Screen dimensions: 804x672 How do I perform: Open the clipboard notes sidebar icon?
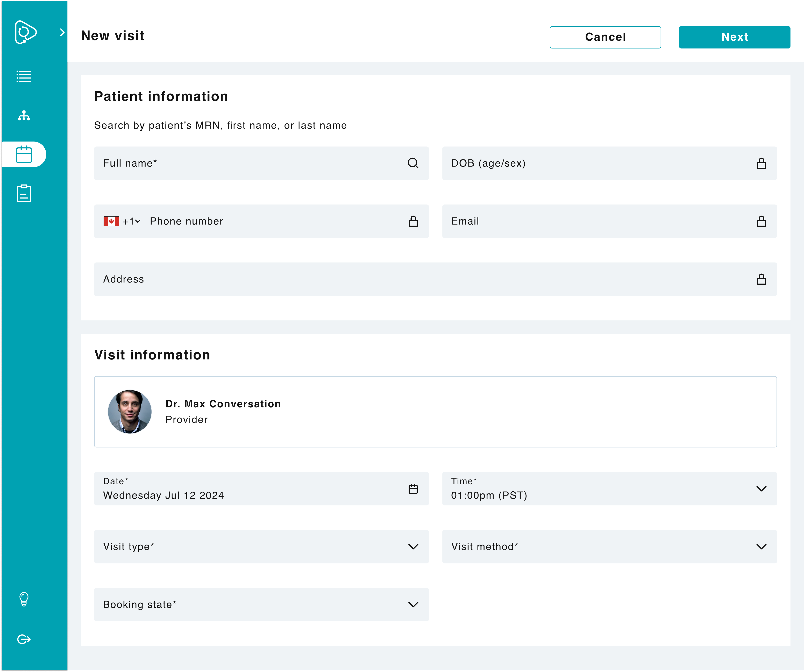[24, 193]
